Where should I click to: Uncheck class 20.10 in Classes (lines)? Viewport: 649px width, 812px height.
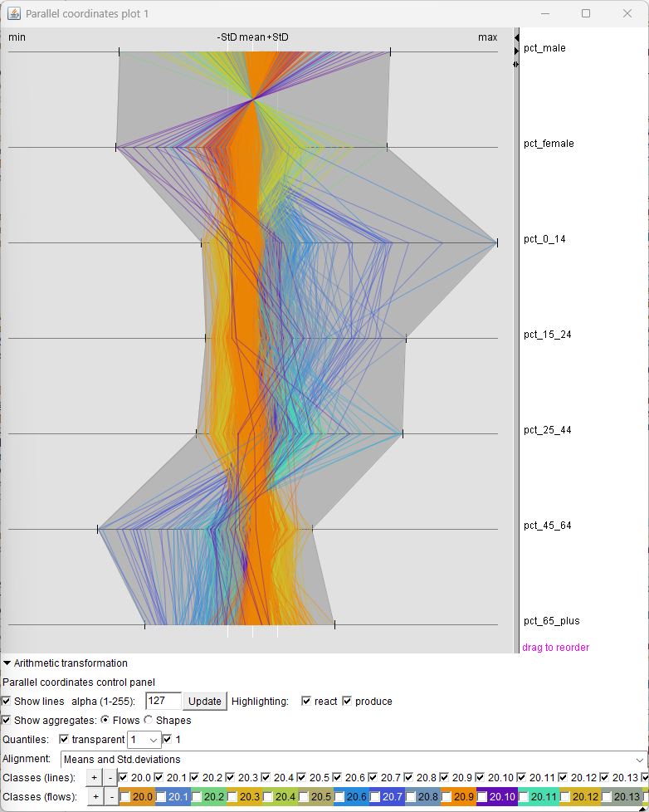(x=481, y=777)
